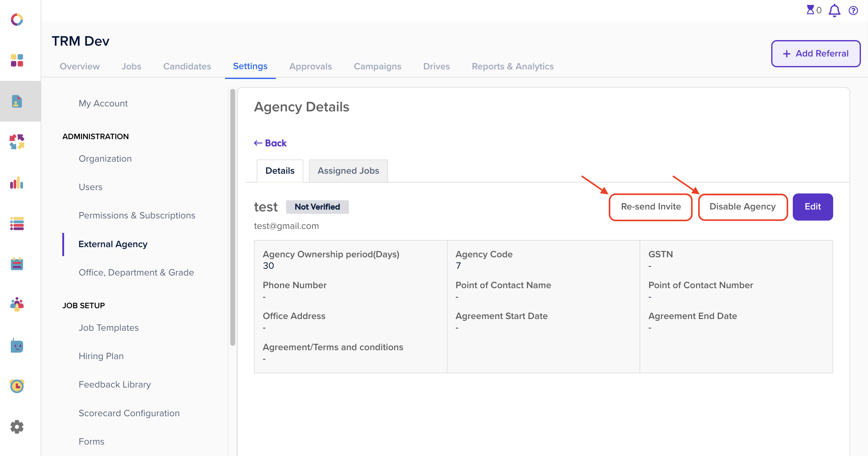This screenshot has width=868, height=456.
Task: Select External Agency in the sidebar
Action: click(x=113, y=244)
